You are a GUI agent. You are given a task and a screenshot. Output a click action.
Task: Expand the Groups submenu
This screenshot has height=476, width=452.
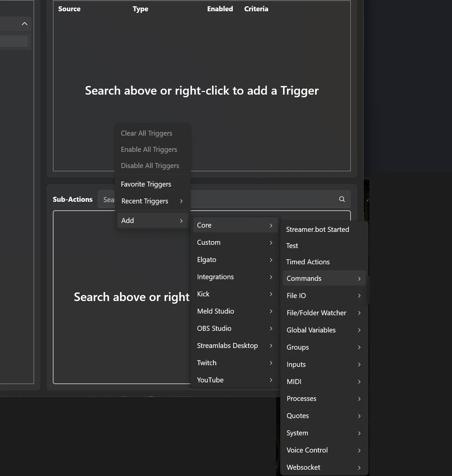coord(324,347)
